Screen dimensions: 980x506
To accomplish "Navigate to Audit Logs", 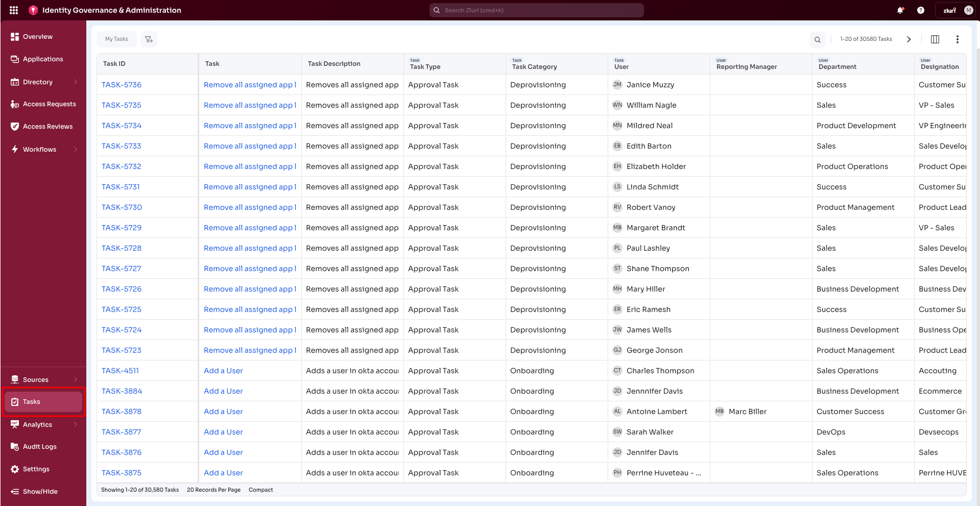I will [39, 446].
